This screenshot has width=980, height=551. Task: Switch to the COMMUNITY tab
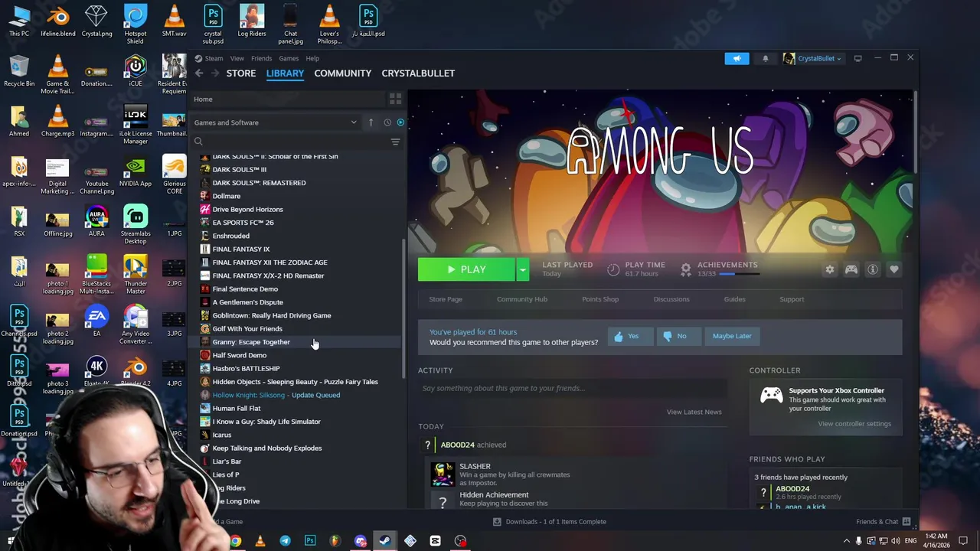[x=342, y=73]
